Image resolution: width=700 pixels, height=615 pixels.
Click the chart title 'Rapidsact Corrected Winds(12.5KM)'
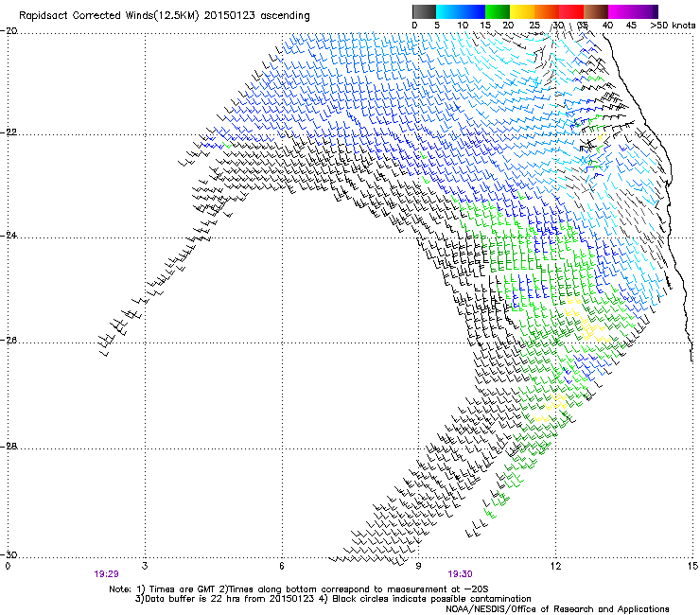pos(109,16)
